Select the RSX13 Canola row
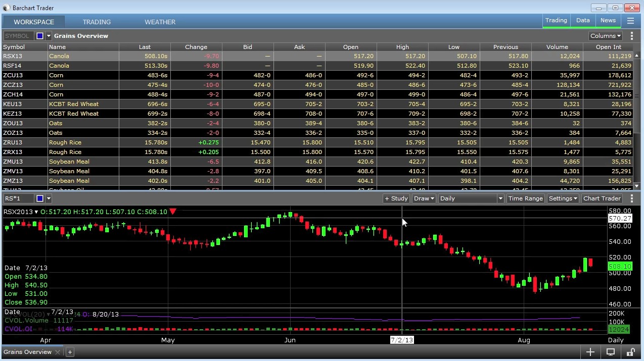This screenshot has width=644, height=361. click(317, 56)
